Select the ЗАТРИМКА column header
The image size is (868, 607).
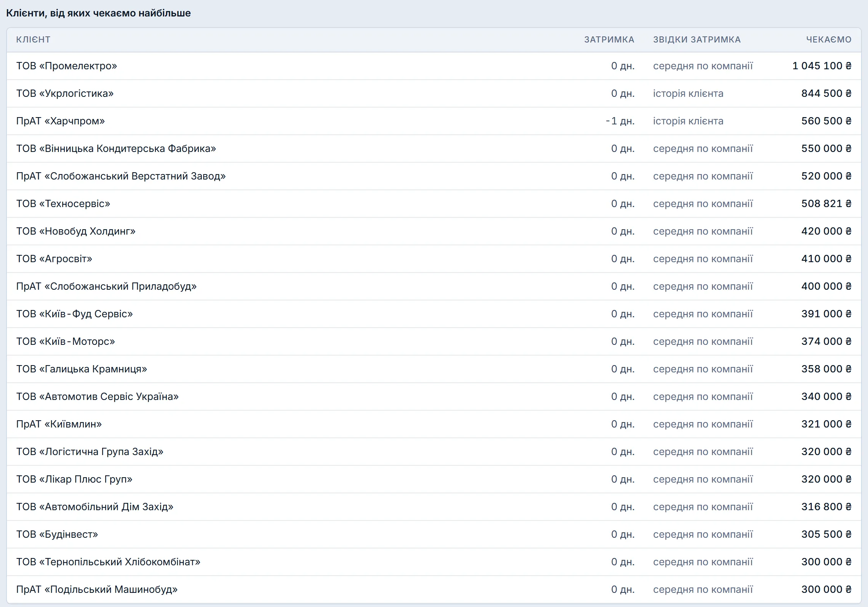click(x=609, y=39)
